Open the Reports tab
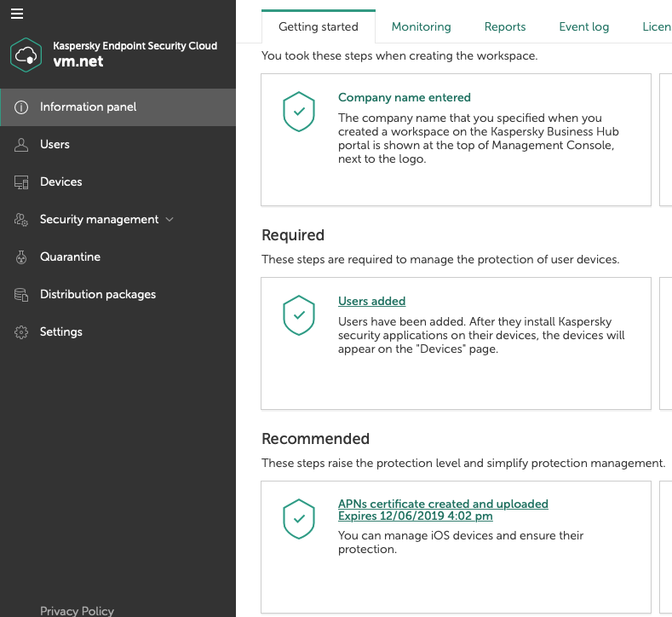Image resolution: width=672 pixels, height=617 pixels. (x=505, y=27)
